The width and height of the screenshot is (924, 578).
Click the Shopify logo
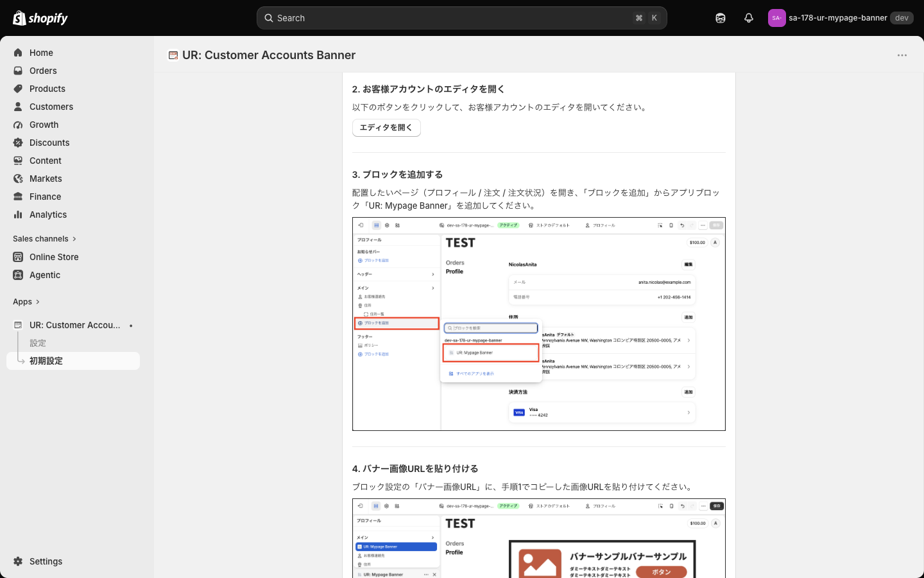click(40, 18)
